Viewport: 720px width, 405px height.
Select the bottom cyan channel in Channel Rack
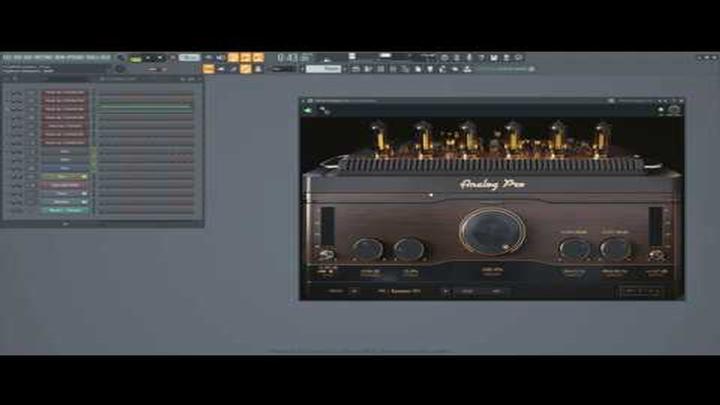(x=65, y=210)
